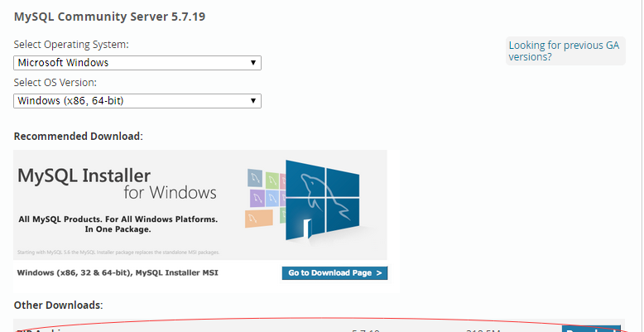Click the Go to Download Page button
The image size is (644, 332).
(334, 273)
